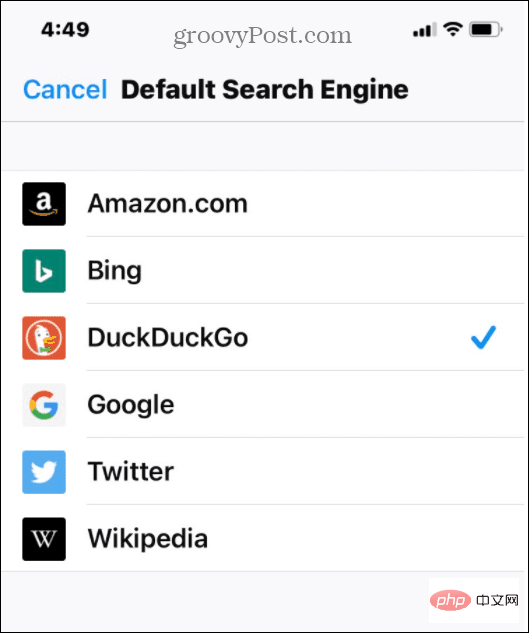Choose the Twitter search engine row
529x633 pixels.
tap(264, 472)
